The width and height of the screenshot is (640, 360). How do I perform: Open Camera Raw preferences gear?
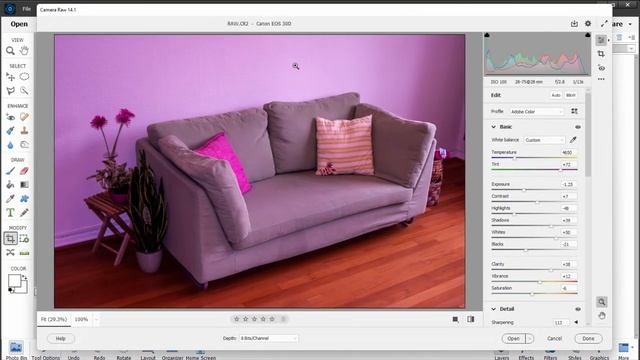[x=588, y=24]
